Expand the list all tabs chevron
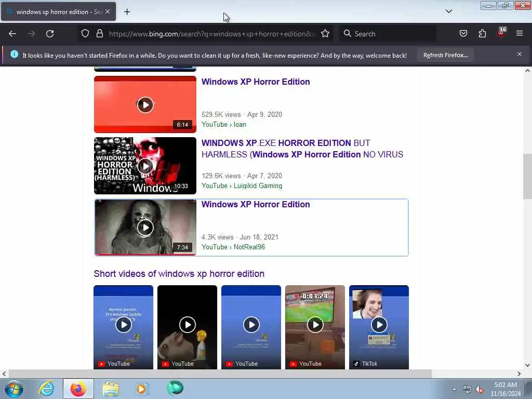 (448, 11)
